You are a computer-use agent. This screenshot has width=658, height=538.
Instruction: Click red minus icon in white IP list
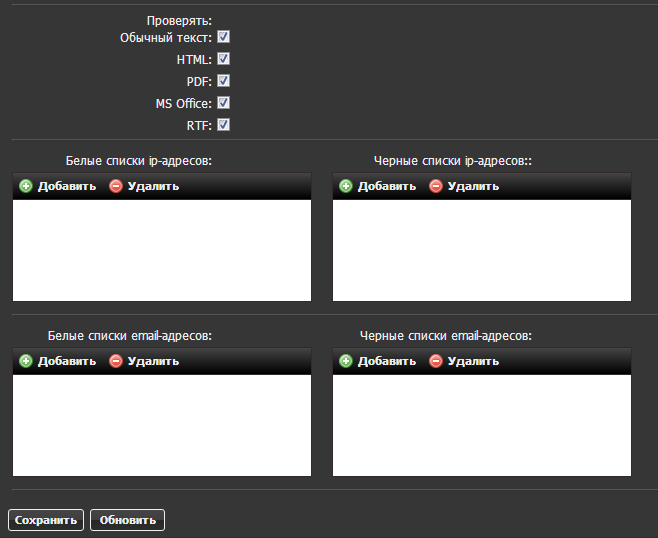click(x=116, y=186)
